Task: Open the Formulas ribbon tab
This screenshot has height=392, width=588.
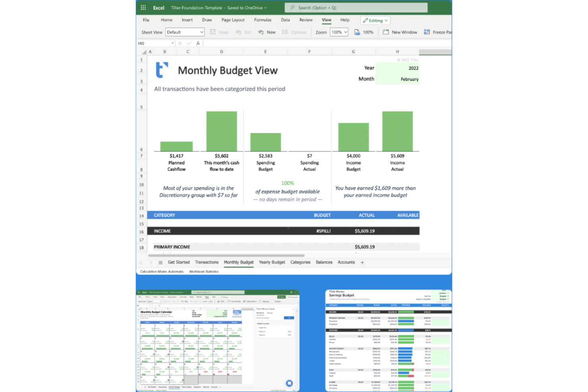Action: click(263, 20)
